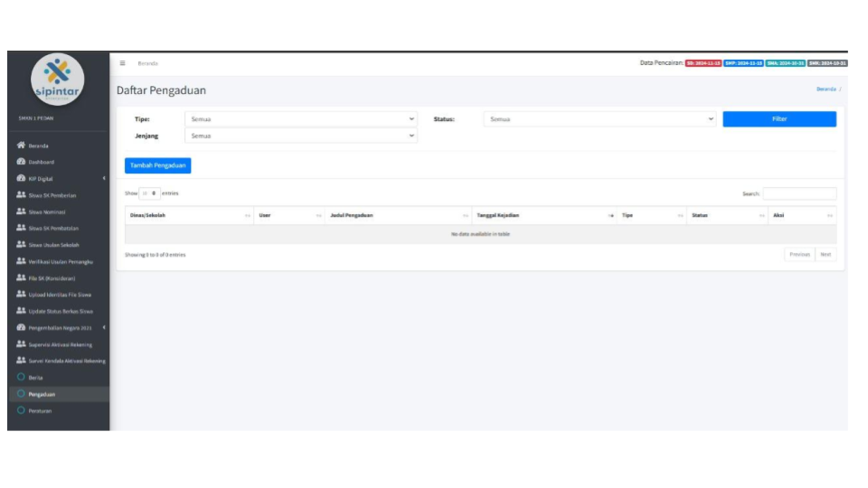Click the Next pagination button
The height and width of the screenshot is (488, 868).
(x=826, y=255)
